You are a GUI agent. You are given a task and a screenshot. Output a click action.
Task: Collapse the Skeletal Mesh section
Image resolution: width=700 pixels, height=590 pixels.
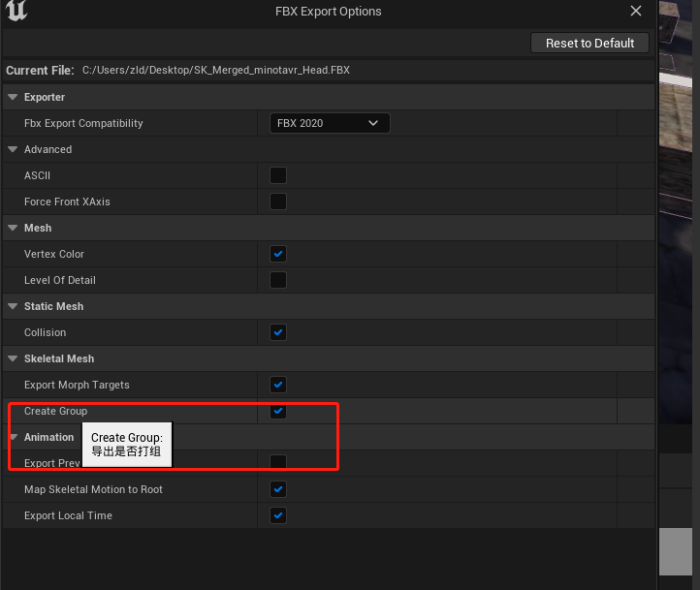[x=13, y=358]
